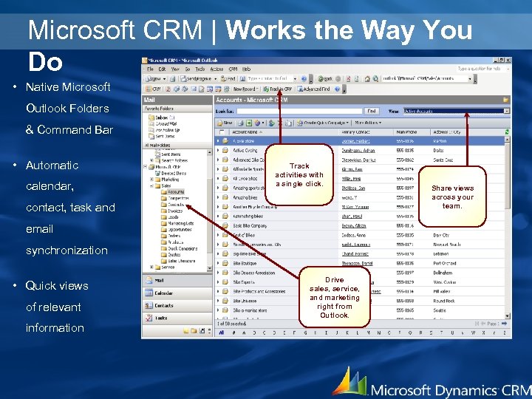Click the Track in CRM toolbar button

[277, 89]
